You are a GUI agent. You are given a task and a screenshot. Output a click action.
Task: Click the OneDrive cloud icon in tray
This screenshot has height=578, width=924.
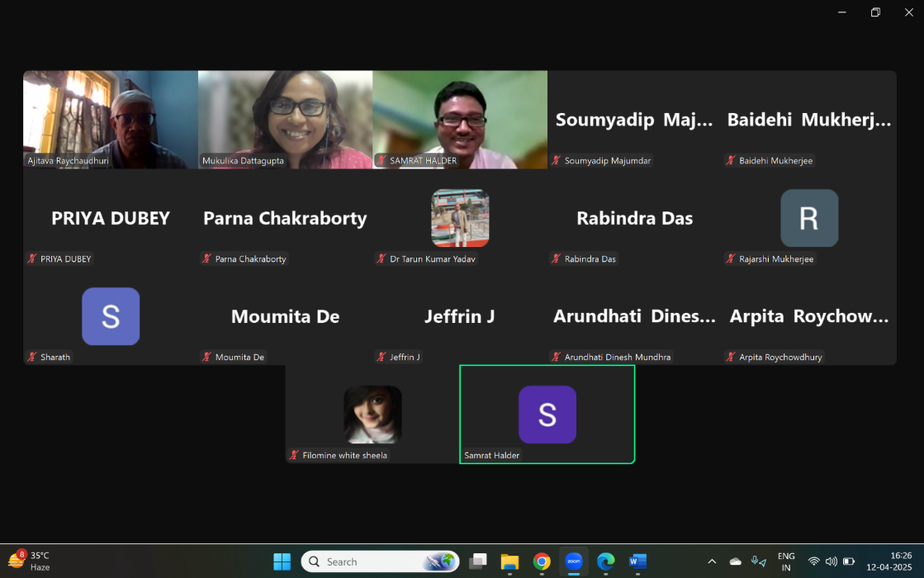(736, 561)
